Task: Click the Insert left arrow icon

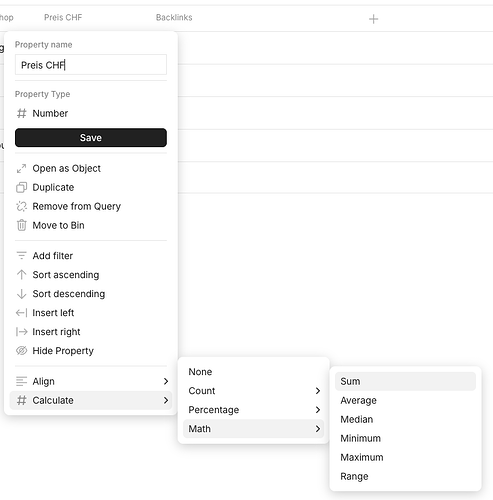Action: pyautogui.click(x=21, y=313)
